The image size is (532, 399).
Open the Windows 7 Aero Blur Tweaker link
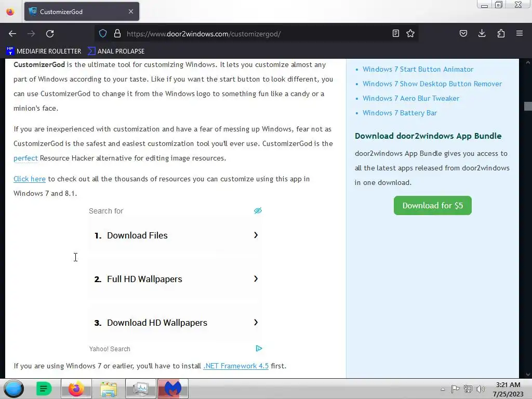pos(411,98)
